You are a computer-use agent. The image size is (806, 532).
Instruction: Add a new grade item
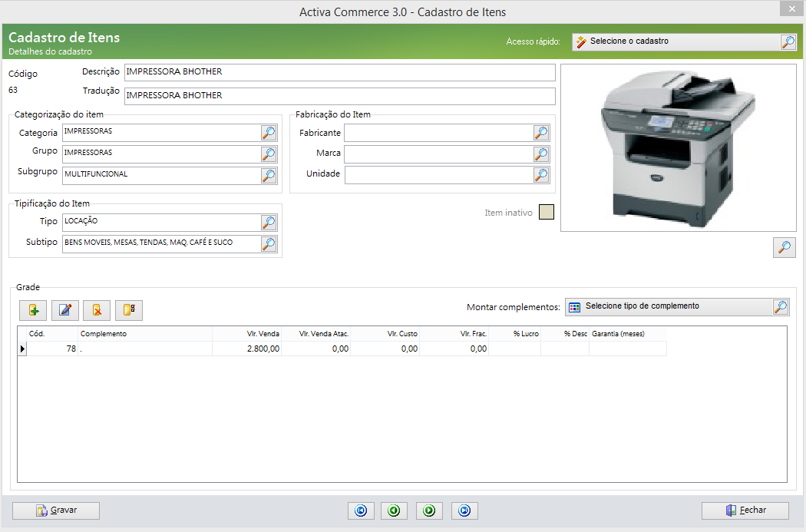(33, 310)
